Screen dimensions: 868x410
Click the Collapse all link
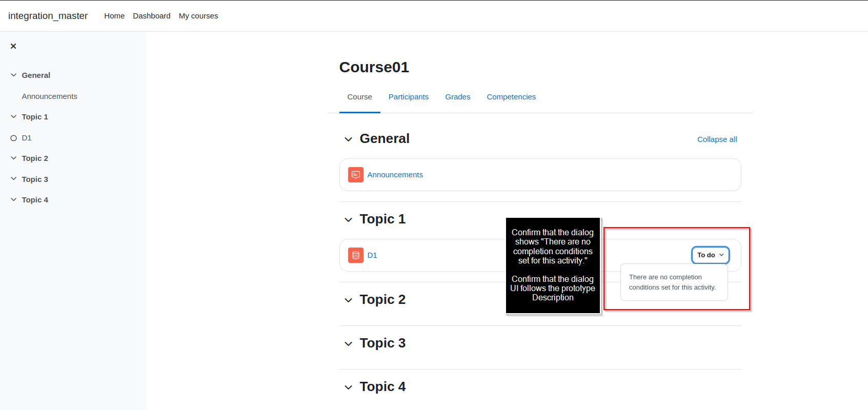point(717,139)
